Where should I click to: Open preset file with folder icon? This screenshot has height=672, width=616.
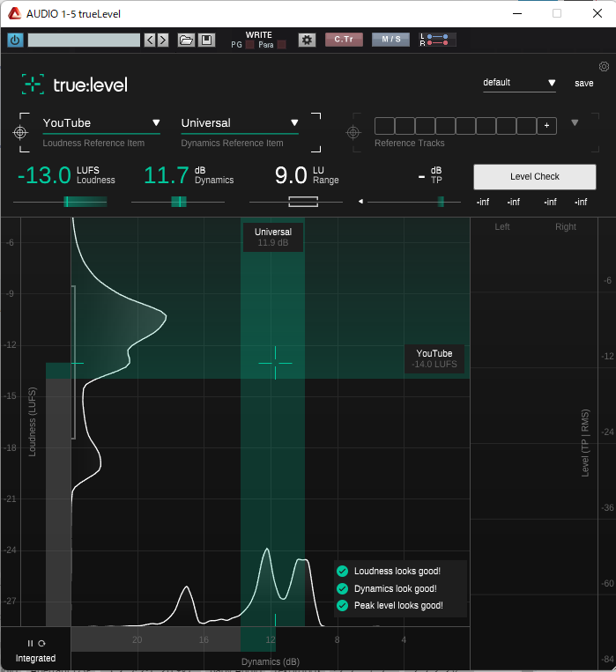point(186,41)
